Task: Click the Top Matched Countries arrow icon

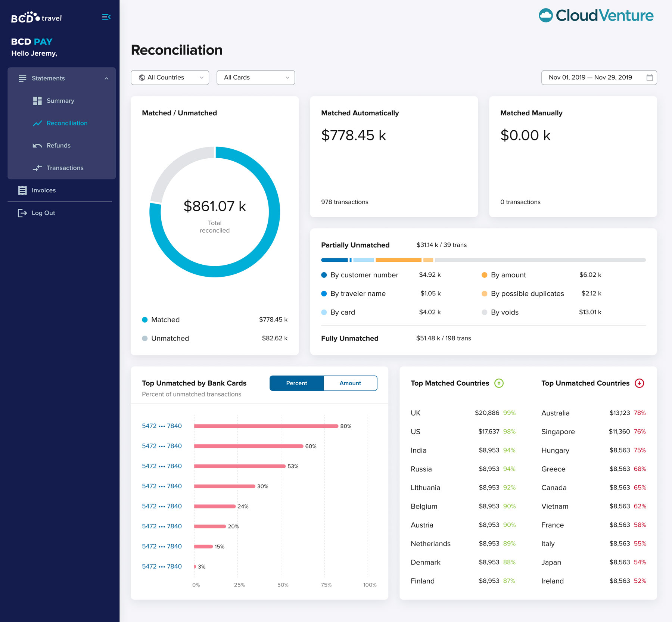Action: point(498,383)
